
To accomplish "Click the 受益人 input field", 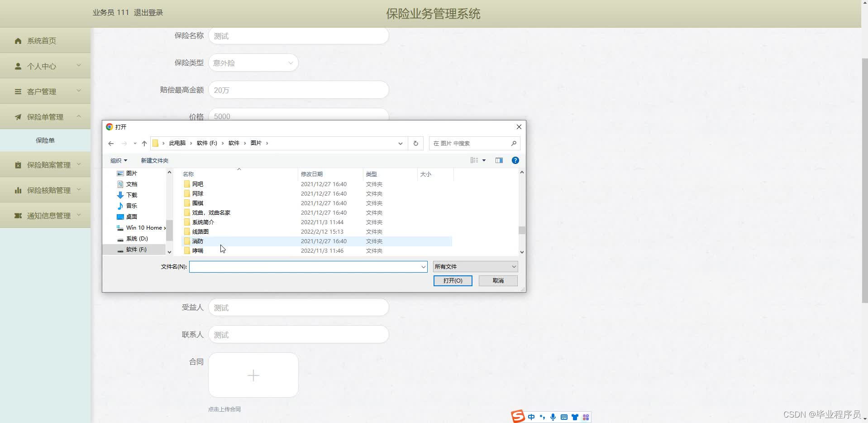I will click(298, 308).
